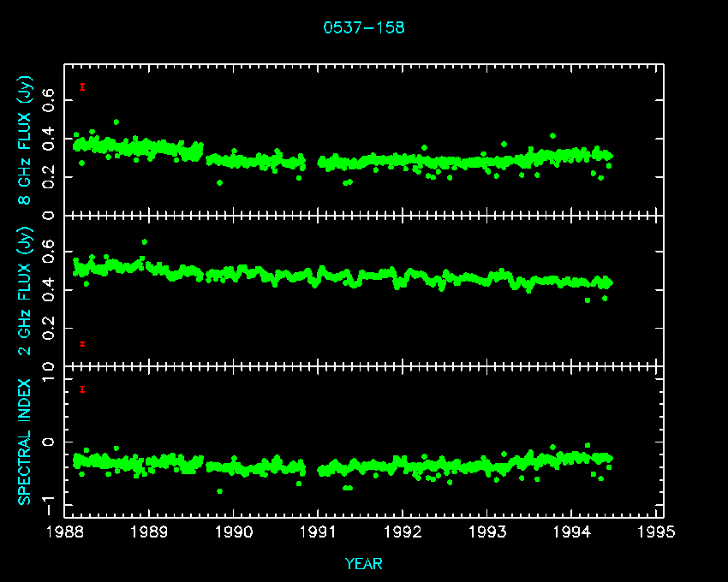Click the SPECTRAL INDEX axis label
The width and height of the screenshot is (728, 582).
coord(27,441)
